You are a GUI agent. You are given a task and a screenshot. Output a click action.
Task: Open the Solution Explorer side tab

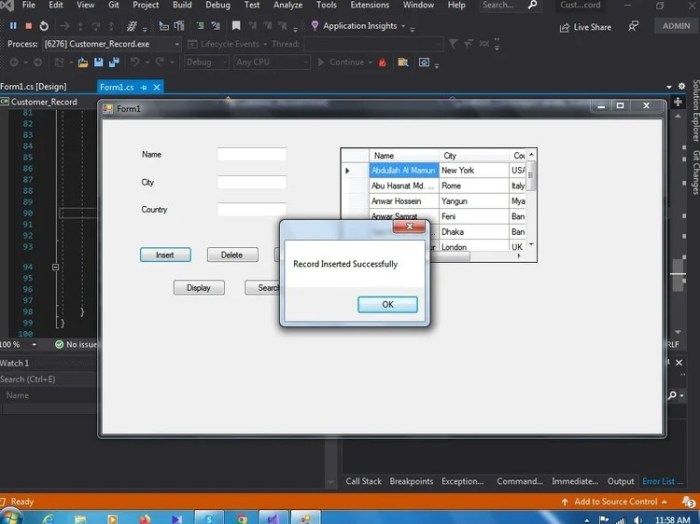(696, 110)
